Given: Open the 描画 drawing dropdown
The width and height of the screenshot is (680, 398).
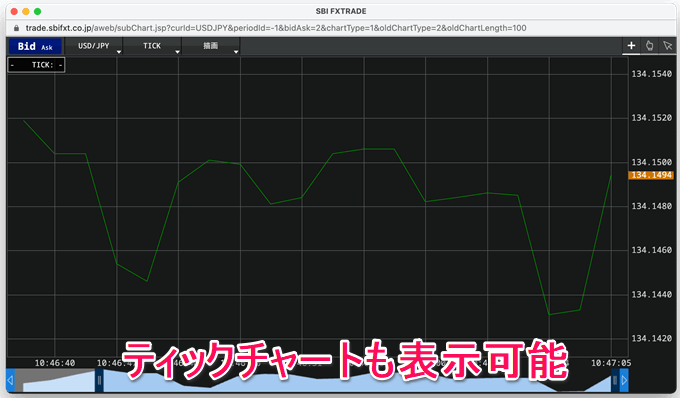Looking at the screenshot, I should pyautogui.click(x=211, y=46).
